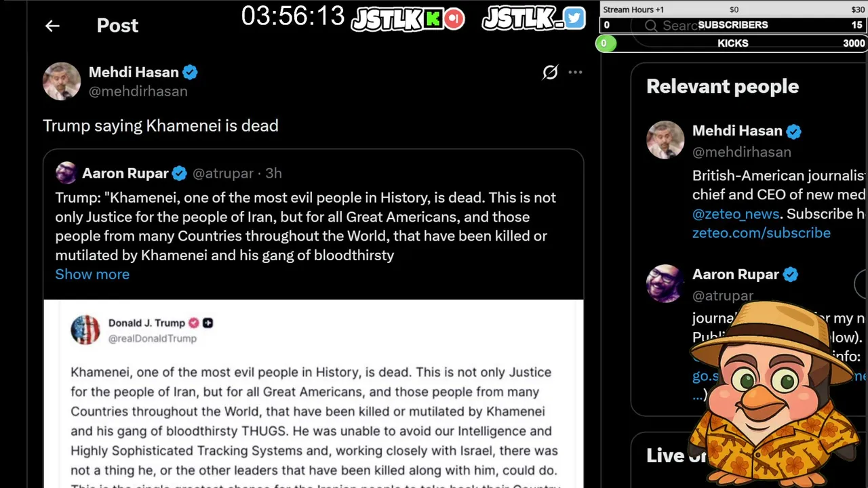Click the SUBSCRIBERS progress bar in the overlay

[732, 25]
